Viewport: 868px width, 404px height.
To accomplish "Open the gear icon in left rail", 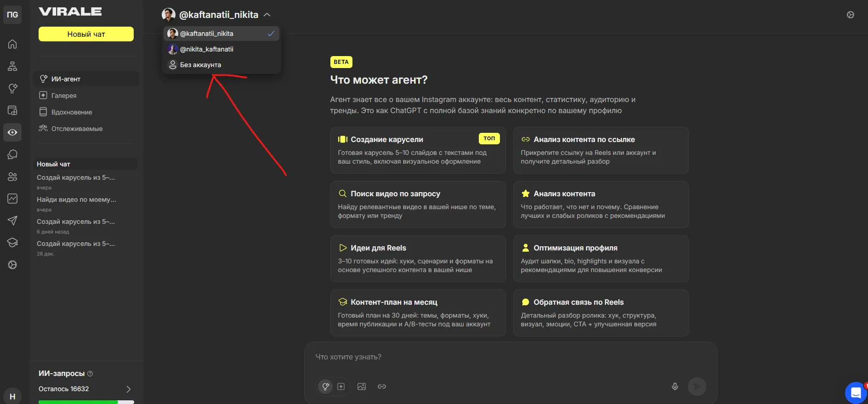I will tap(12, 265).
